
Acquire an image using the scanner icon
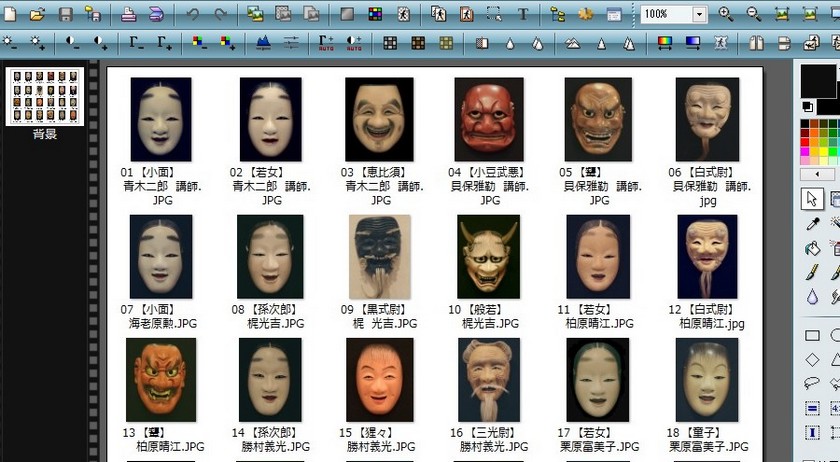point(156,14)
